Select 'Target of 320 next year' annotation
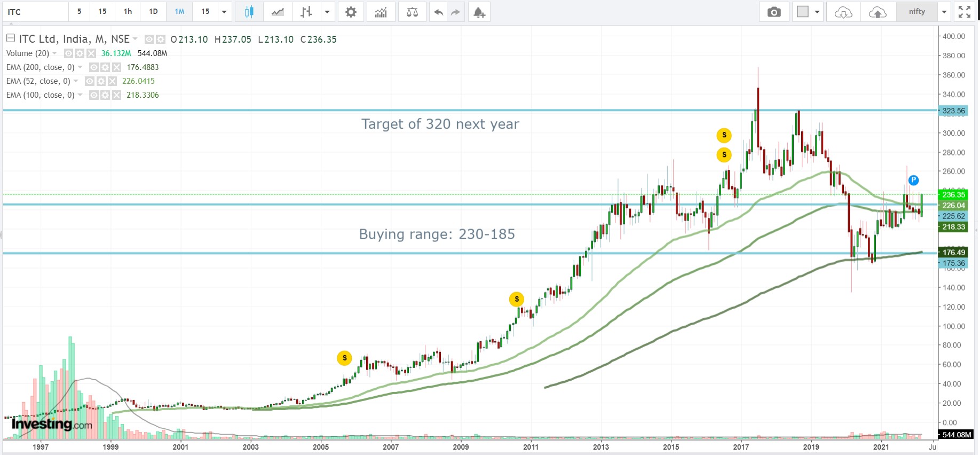The height and width of the screenshot is (455, 980). (440, 124)
